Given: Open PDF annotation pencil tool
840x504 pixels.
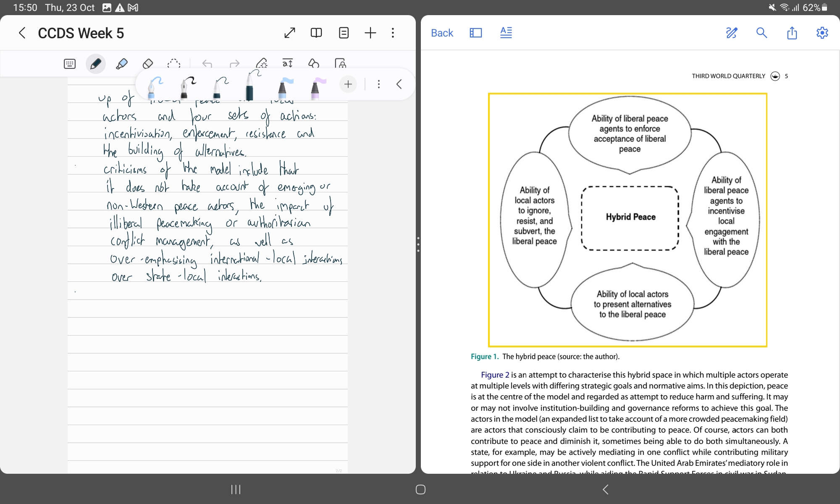Looking at the screenshot, I should (732, 33).
